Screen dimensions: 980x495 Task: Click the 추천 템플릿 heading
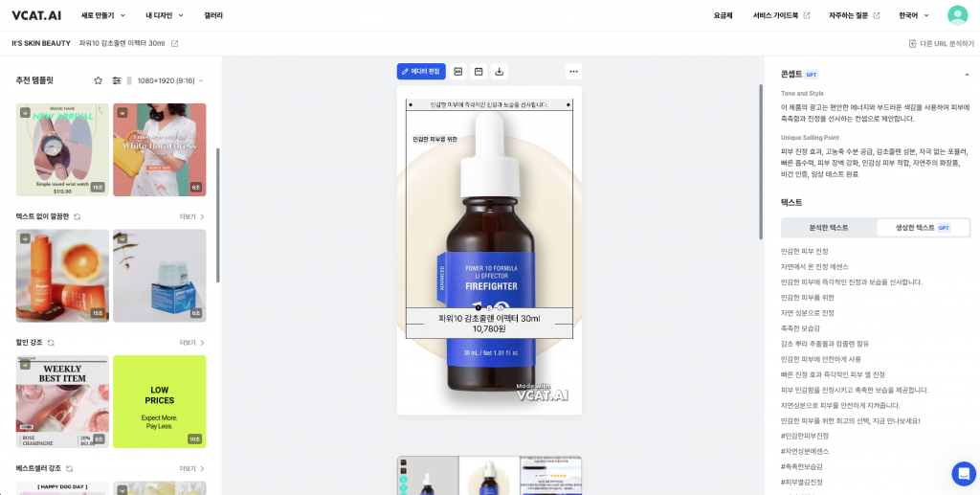34,80
